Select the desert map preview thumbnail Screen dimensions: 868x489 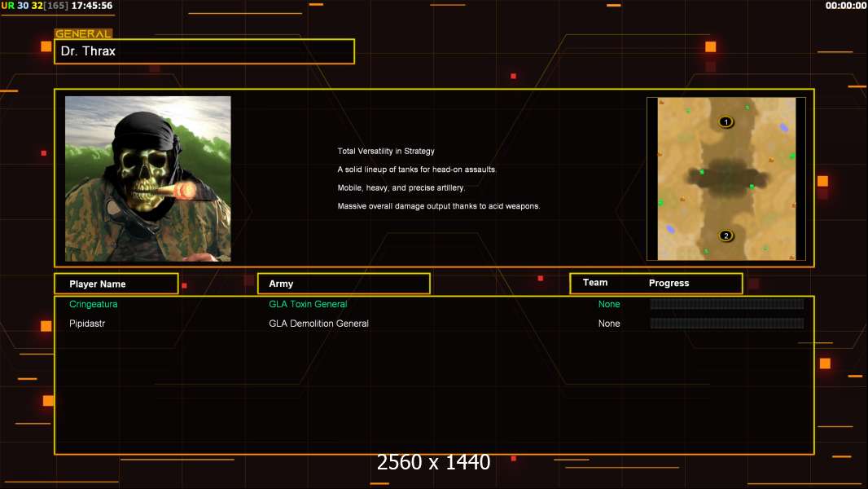pos(726,178)
